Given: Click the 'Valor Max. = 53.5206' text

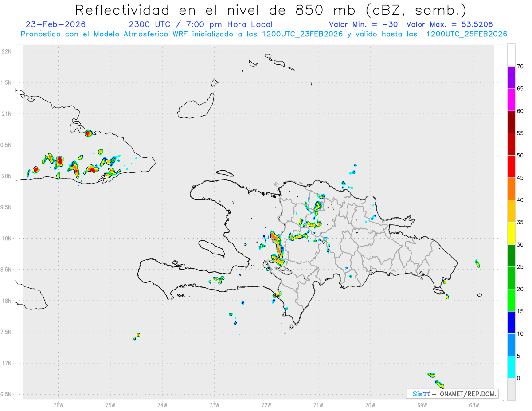Looking at the screenshot, I should coord(450,24).
